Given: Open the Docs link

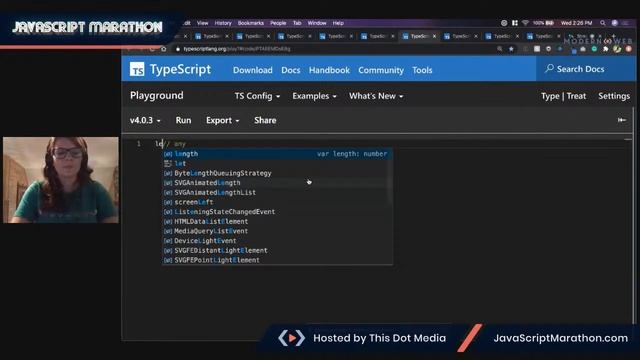Looking at the screenshot, I should [291, 70].
